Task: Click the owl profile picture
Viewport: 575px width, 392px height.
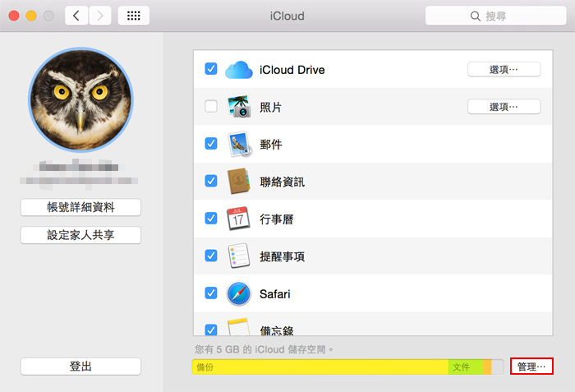Action: tap(80, 99)
